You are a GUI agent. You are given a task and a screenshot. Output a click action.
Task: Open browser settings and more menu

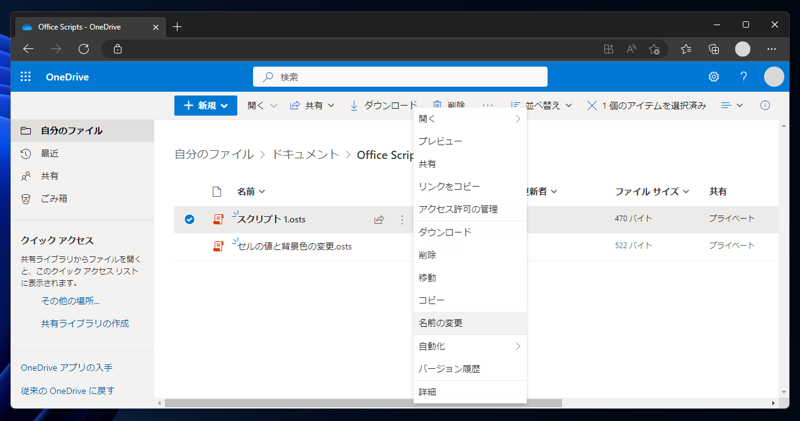click(771, 49)
